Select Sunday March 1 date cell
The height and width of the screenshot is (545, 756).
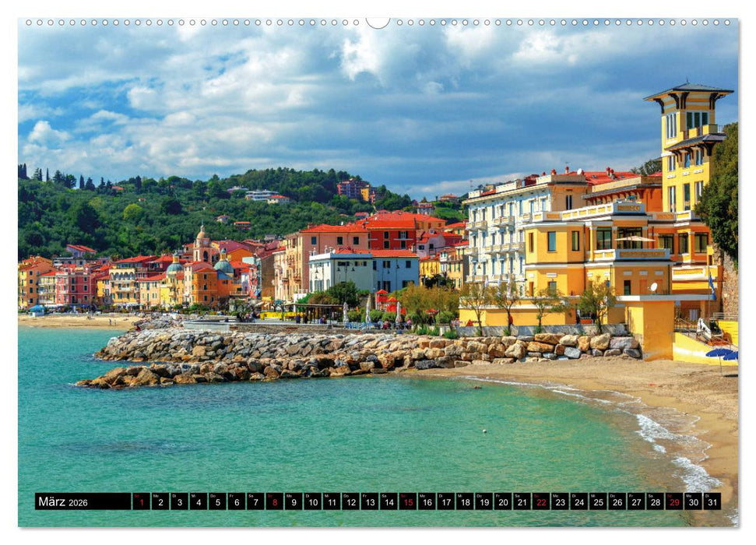click(141, 501)
